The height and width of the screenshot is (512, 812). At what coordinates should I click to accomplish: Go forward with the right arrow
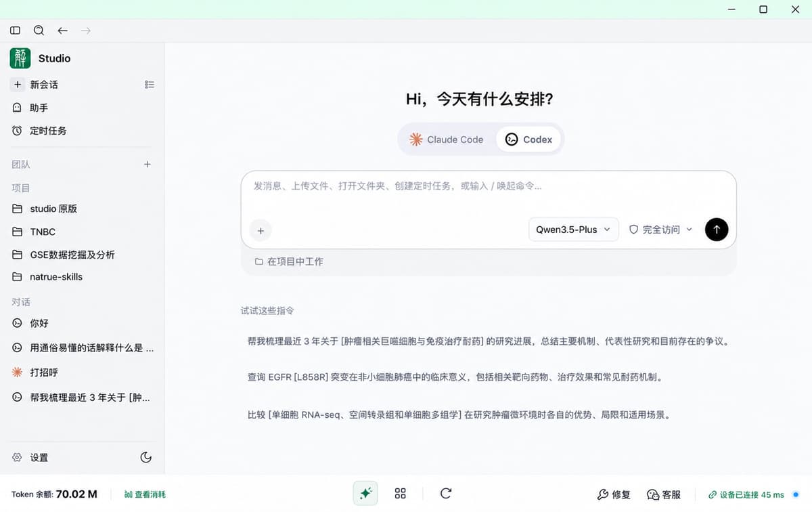[x=86, y=30]
